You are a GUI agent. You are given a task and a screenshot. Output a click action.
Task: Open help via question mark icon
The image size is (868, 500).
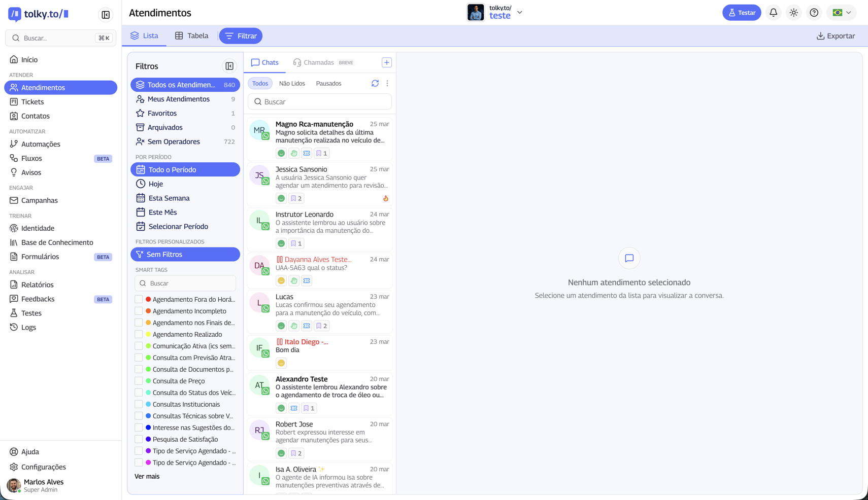814,12
